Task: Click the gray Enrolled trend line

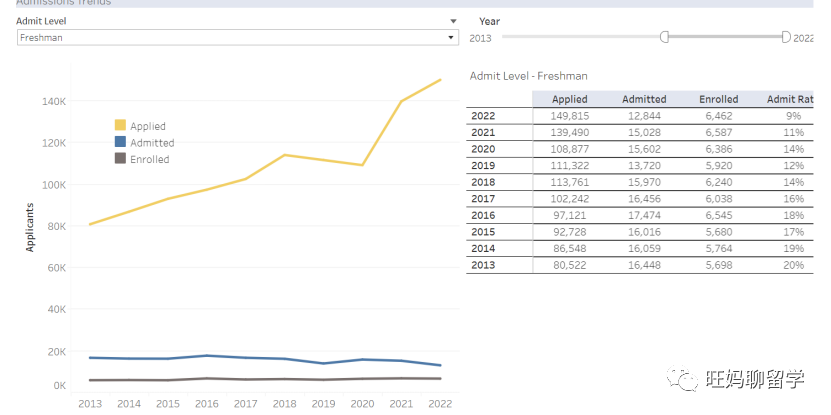Action: (x=265, y=379)
